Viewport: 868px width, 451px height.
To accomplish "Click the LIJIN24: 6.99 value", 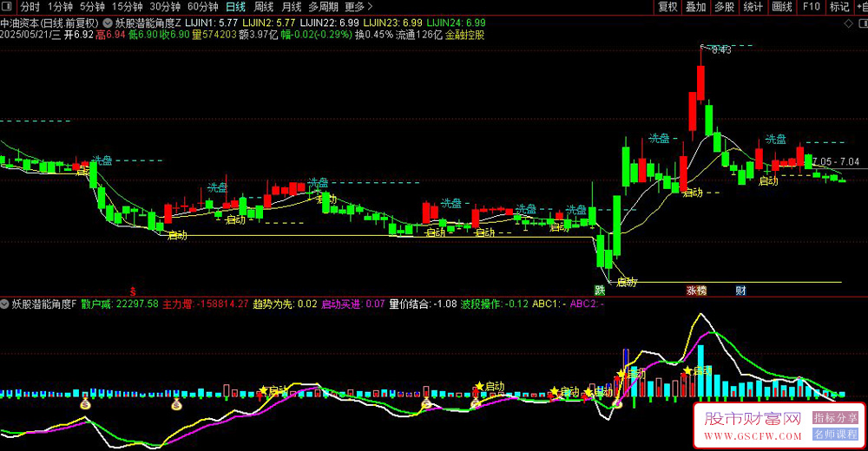I will point(457,23).
